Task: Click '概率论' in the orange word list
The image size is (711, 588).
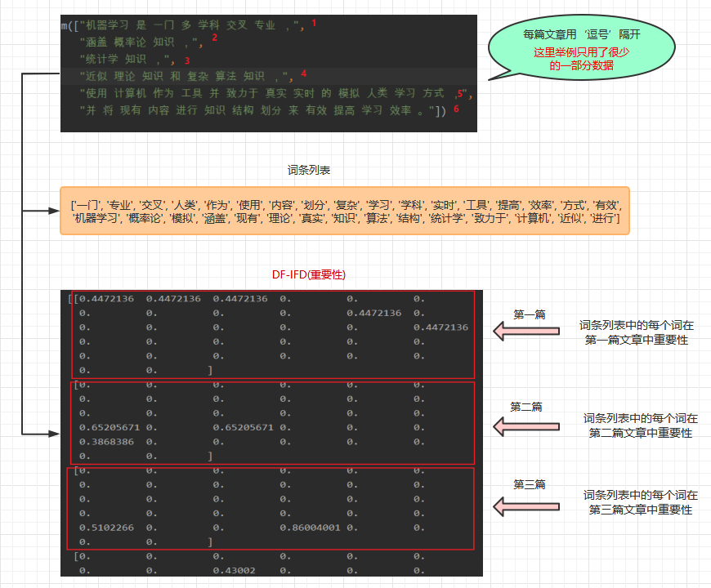Action: point(145,218)
